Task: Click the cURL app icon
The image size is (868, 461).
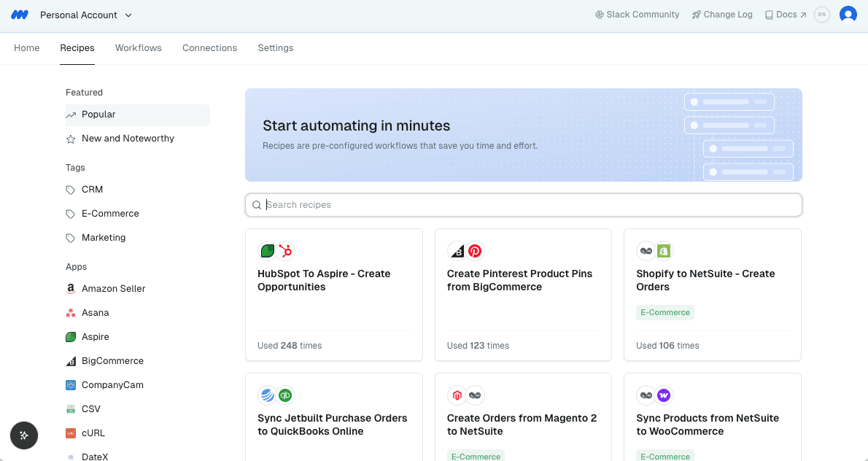Action: point(71,433)
